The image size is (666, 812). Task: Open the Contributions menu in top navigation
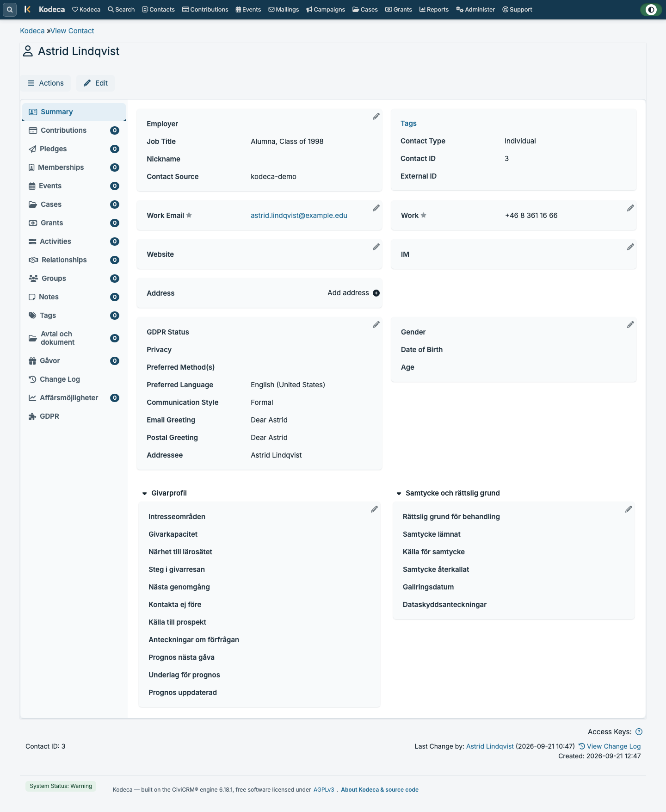(x=205, y=9)
